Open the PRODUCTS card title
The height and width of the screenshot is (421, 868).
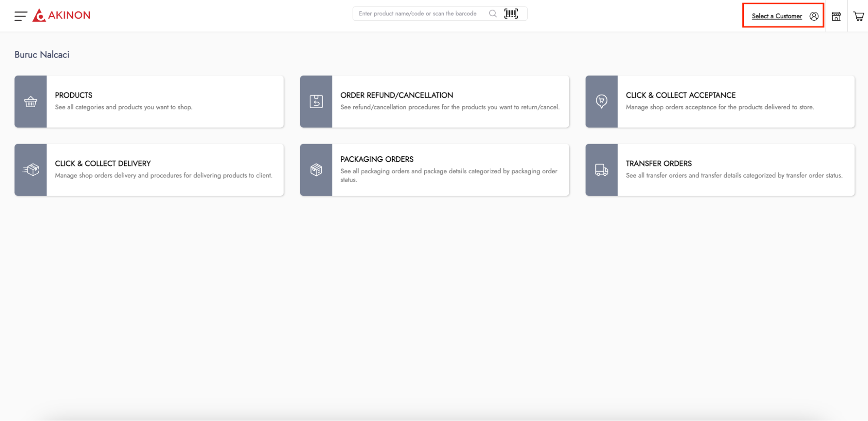click(73, 95)
